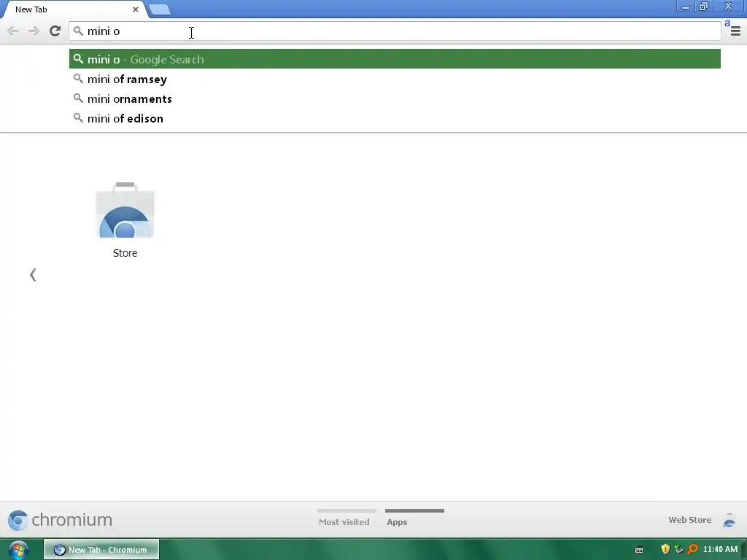Select the New Tab tab
Image resolution: width=747 pixels, height=560 pixels.
74,9
